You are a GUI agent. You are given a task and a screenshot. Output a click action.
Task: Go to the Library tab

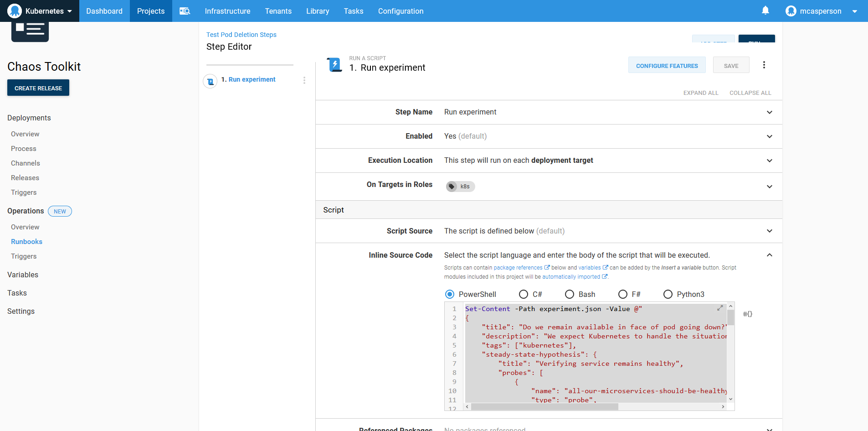click(318, 11)
